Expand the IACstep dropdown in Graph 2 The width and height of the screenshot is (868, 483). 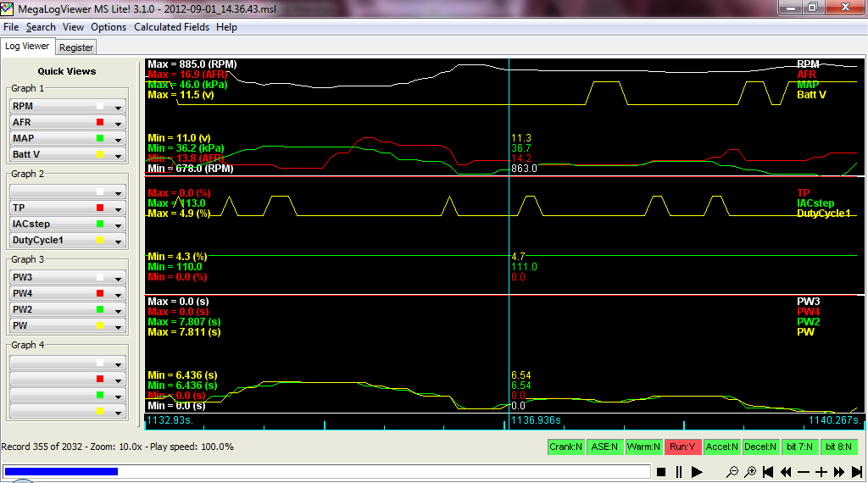[x=119, y=225]
